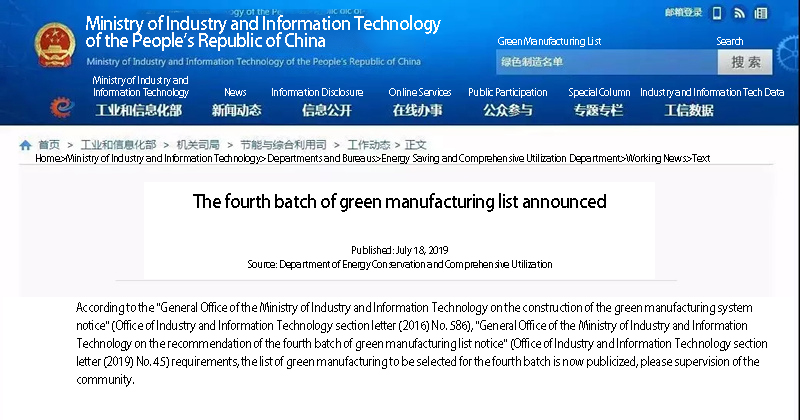Open the 工业和信息化部 navigation menu

(x=139, y=110)
